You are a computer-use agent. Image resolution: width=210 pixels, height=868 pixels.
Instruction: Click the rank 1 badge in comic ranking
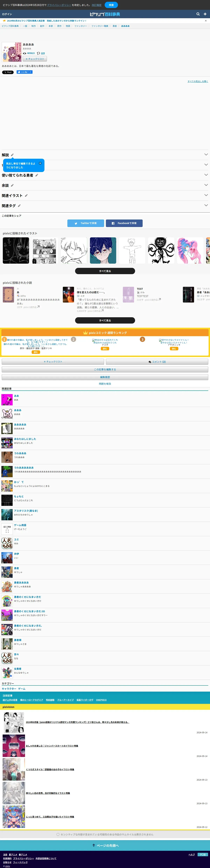4,339
